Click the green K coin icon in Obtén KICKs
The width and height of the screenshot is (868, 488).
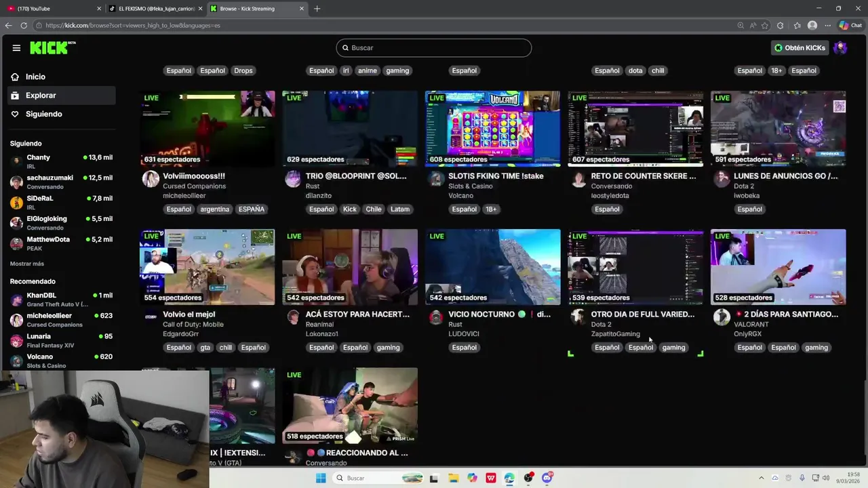(778, 48)
